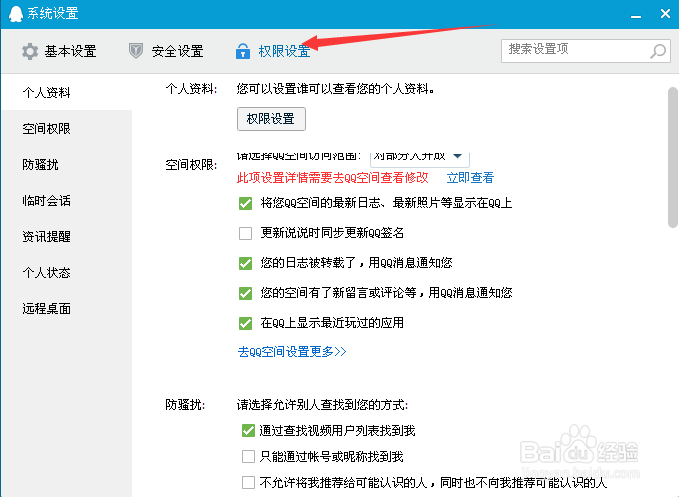
Task: Enable 不允许将我推荐给可能认识的人 option
Action: tap(248, 482)
